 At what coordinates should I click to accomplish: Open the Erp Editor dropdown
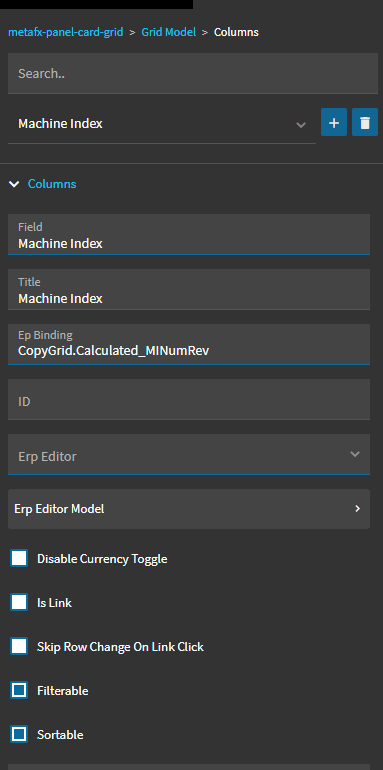pyautogui.click(x=189, y=454)
